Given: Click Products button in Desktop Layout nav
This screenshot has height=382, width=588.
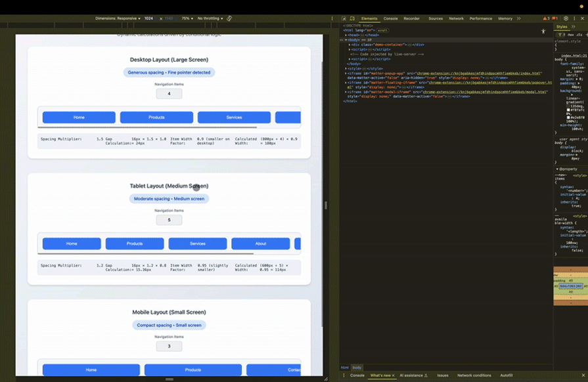Looking at the screenshot, I should [x=156, y=117].
